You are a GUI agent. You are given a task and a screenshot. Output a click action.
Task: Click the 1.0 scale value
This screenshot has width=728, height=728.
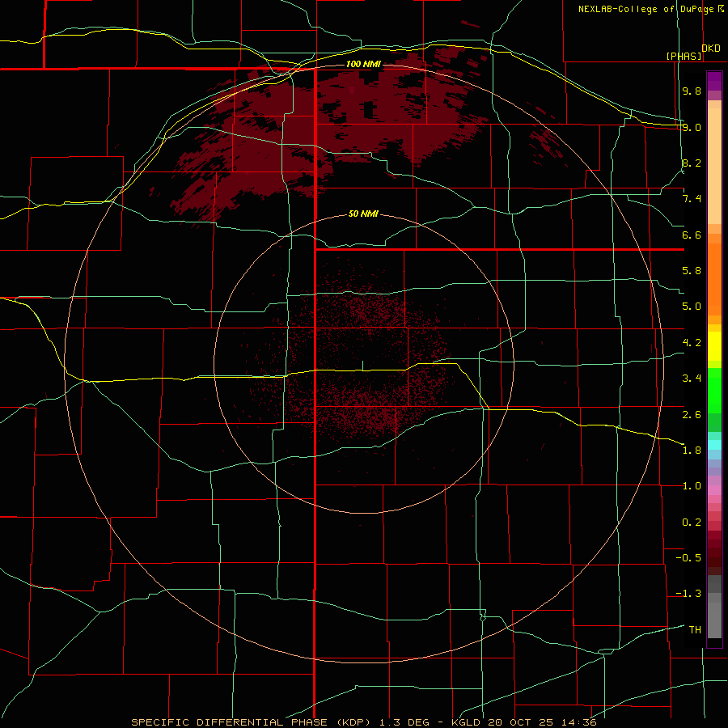(x=692, y=486)
